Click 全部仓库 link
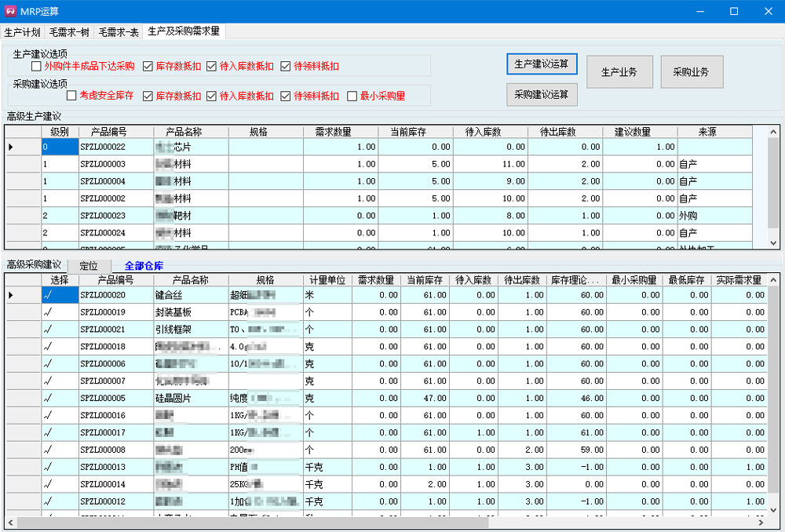The height and width of the screenshot is (532, 785). point(144,267)
